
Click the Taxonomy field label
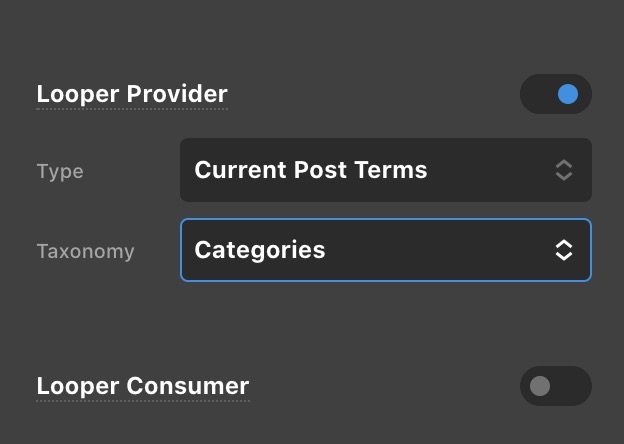pos(85,251)
